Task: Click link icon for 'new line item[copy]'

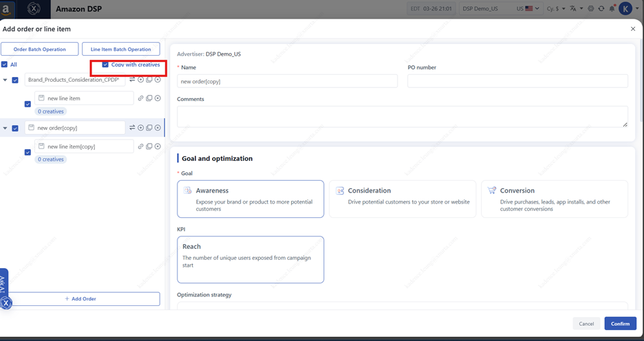Action: (140, 146)
